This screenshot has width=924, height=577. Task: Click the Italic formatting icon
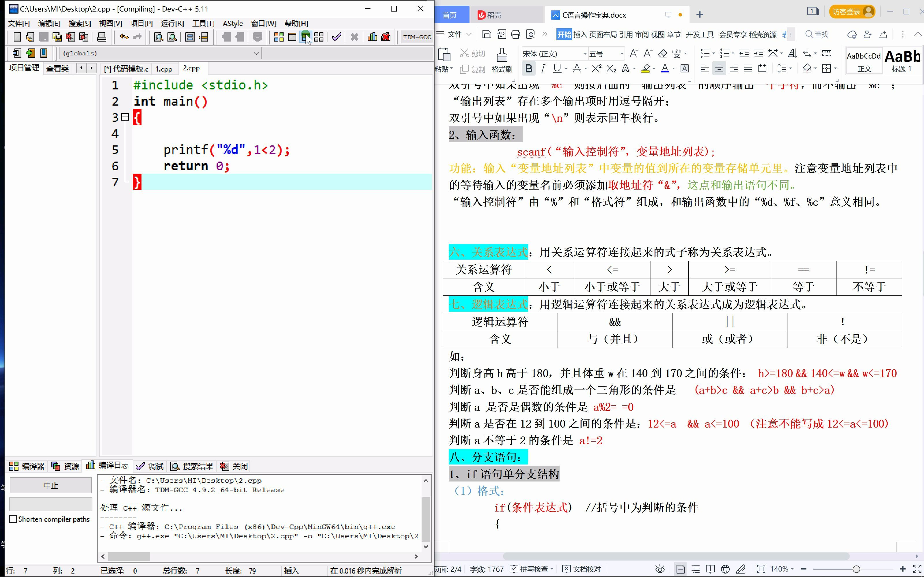(543, 69)
